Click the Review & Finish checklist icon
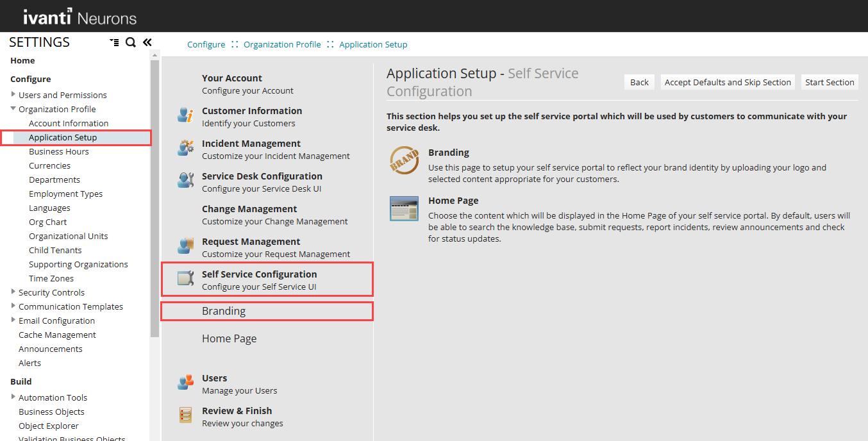This screenshot has height=441, width=868. coord(185,415)
